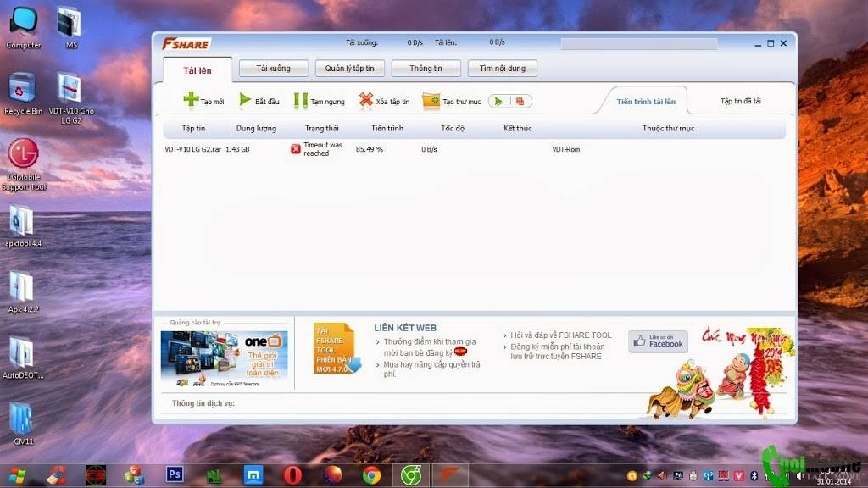Click the FSHARE TOOL 4.7.0 download banner
Image resolution: width=868 pixels, height=488 pixels.
[x=337, y=348]
